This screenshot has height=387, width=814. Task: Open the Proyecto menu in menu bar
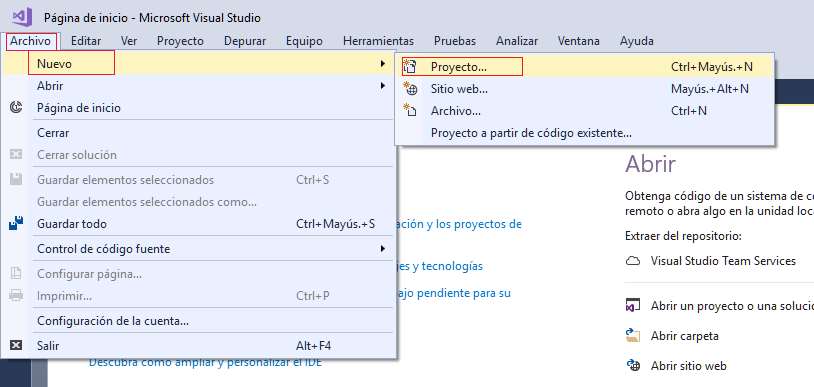tap(180, 41)
